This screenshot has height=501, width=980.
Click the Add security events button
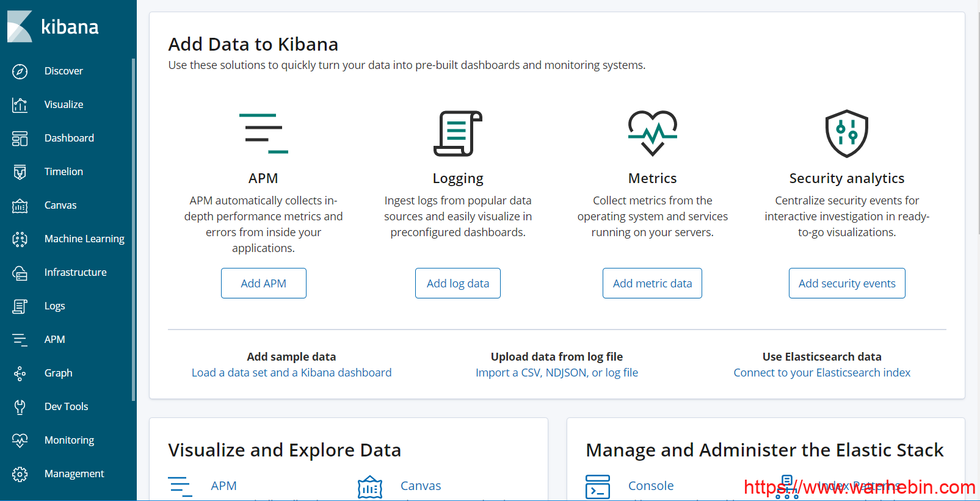847,283
